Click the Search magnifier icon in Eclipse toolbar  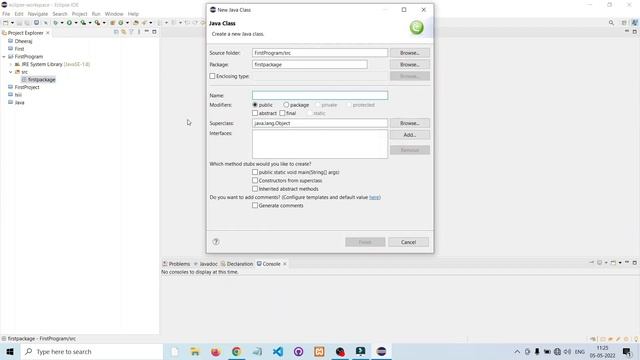pos(611,23)
